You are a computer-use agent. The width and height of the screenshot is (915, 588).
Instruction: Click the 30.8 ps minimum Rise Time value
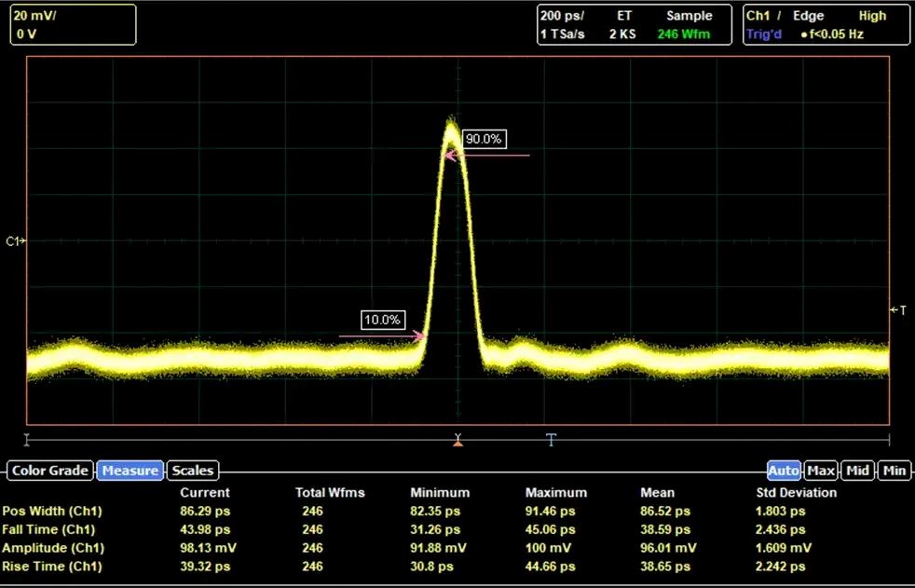431,567
